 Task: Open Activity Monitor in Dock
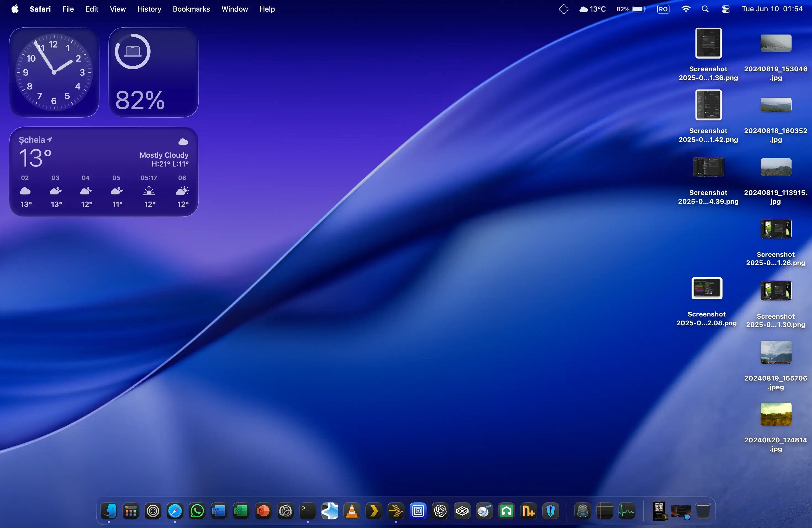[x=627, y=511]
